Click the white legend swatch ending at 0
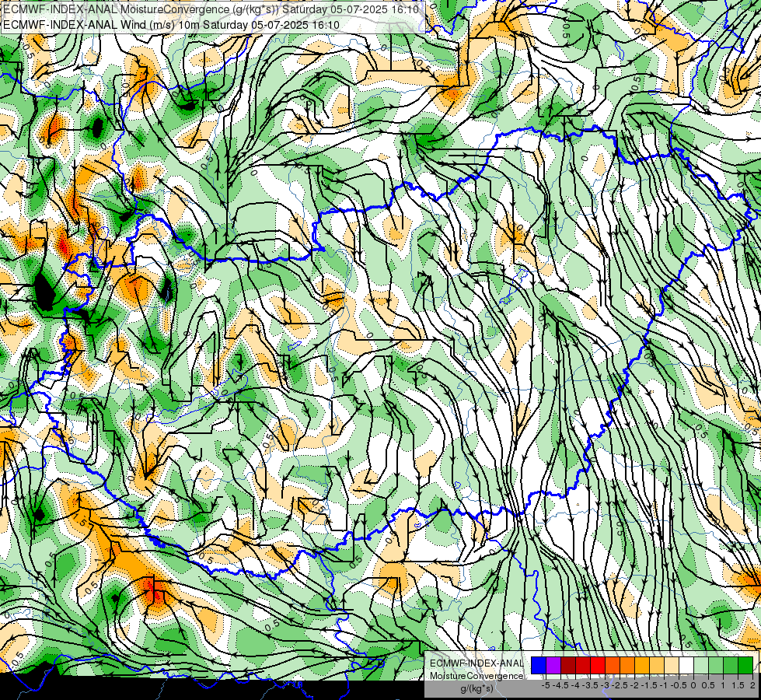This screenshot has height=700, width=761. (686, 666)
